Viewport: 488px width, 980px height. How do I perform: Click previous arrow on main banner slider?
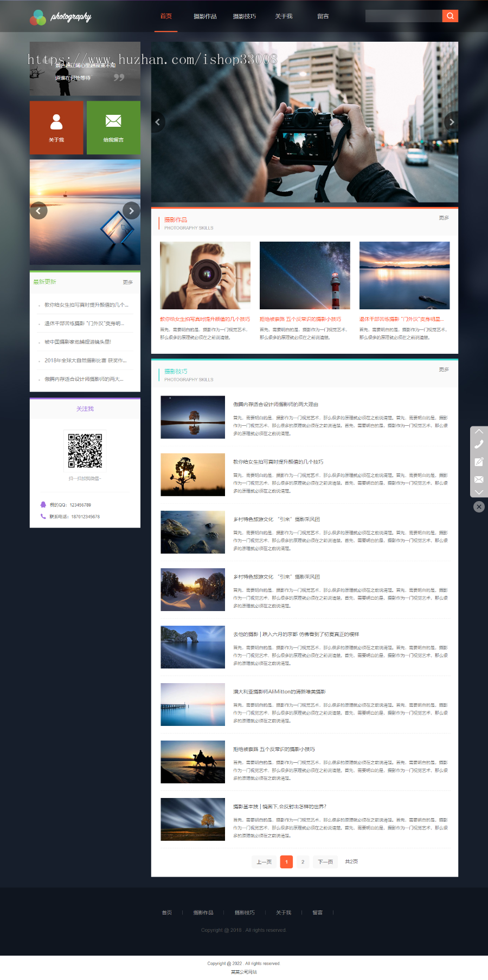click(x=157, y=122)
